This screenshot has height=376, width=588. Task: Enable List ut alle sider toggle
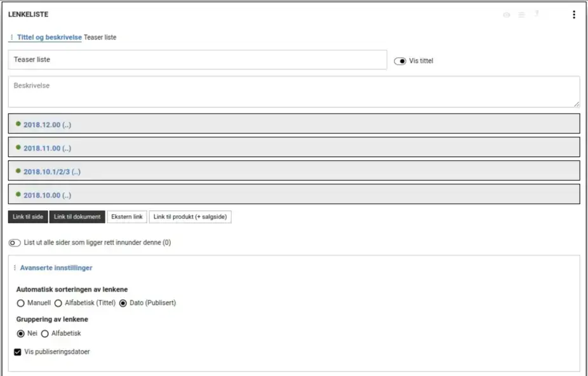[15, 243]
